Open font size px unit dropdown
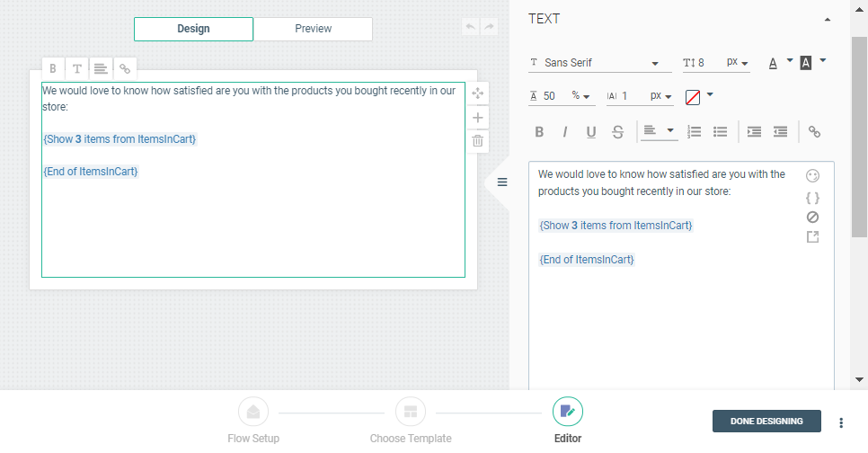The width and height of the screenshot is (868, 453). pos(738,63)
